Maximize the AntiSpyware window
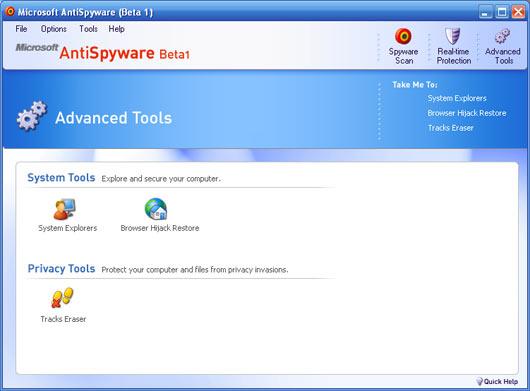530x391 pixels. pos(502,13)
